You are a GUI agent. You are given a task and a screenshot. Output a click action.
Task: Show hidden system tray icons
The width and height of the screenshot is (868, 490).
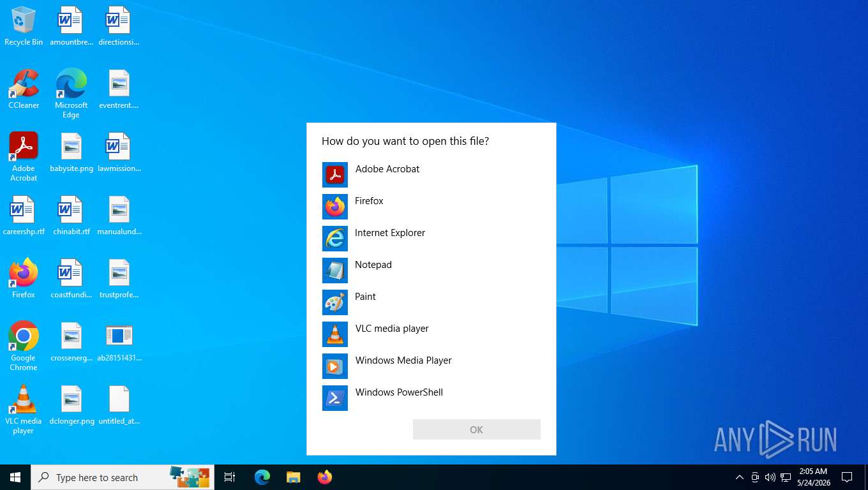point(740,477)
